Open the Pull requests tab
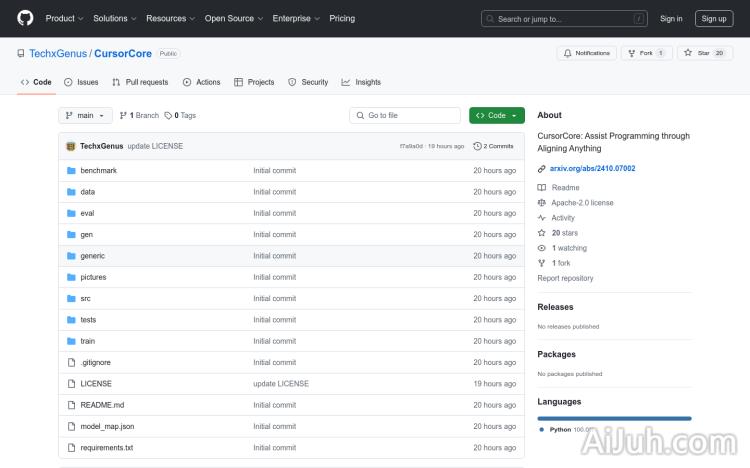The image size is (750, 468). pos(140,82)
